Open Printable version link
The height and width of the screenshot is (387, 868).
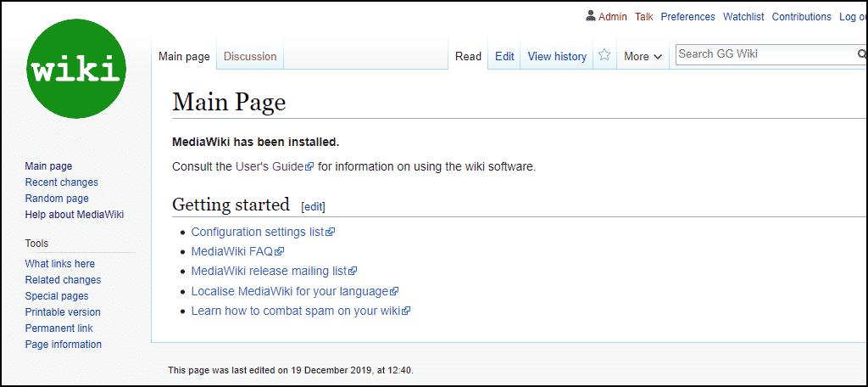[x=63, y=312]
